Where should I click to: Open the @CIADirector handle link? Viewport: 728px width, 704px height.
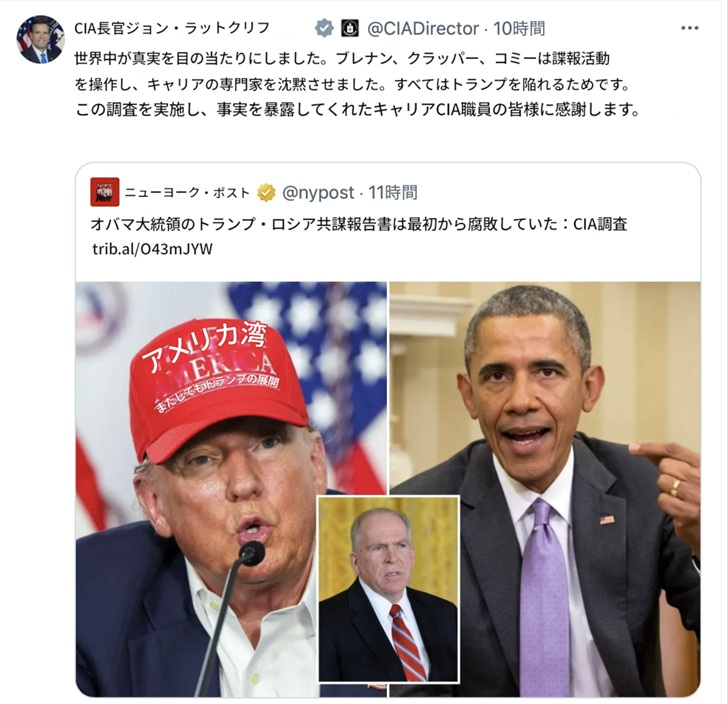(x=422, y=28)
